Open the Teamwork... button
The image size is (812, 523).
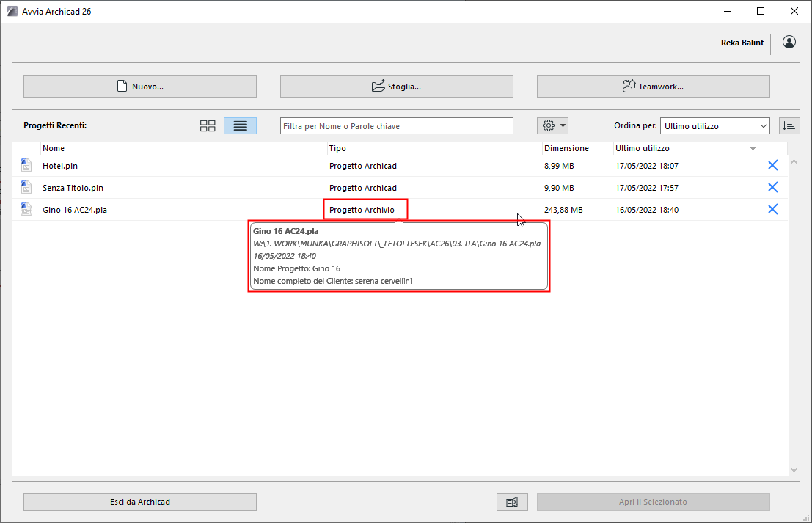(653, 86)
